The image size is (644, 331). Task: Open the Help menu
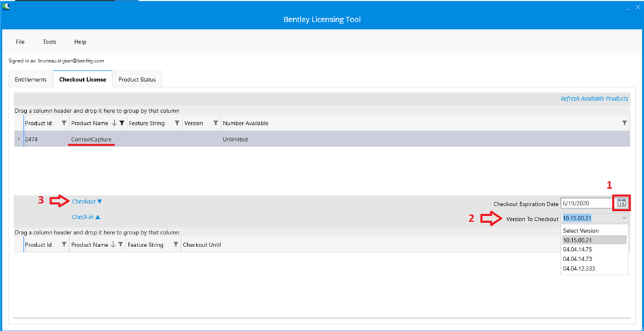[x=80, y=42]
